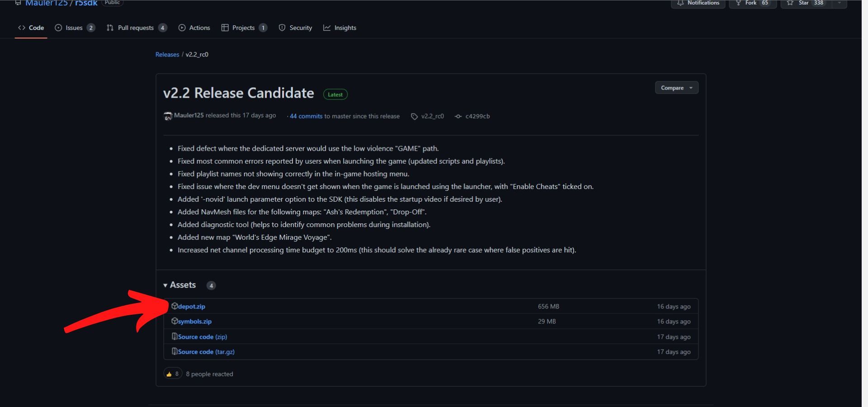Click the tag icon next to v2.2_rc0
The image size is (868, 407).
[x=414, y=116]
